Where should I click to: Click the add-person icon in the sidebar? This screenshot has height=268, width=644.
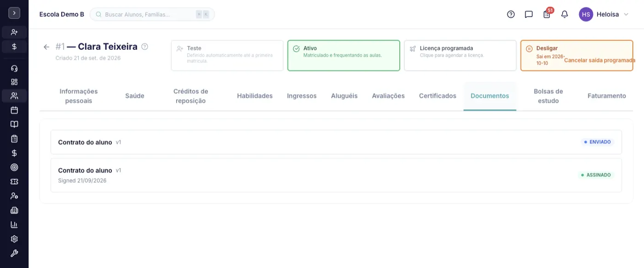coord(14,32)
